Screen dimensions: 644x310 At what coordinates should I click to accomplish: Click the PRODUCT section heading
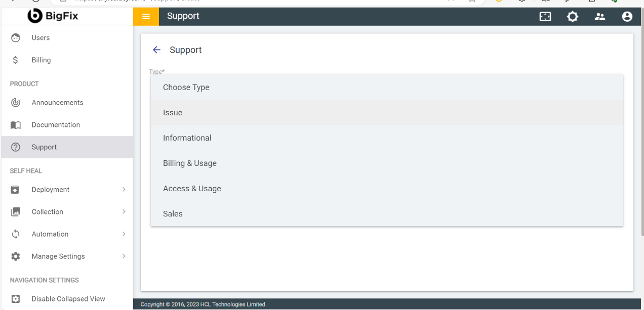coord(24,84)
